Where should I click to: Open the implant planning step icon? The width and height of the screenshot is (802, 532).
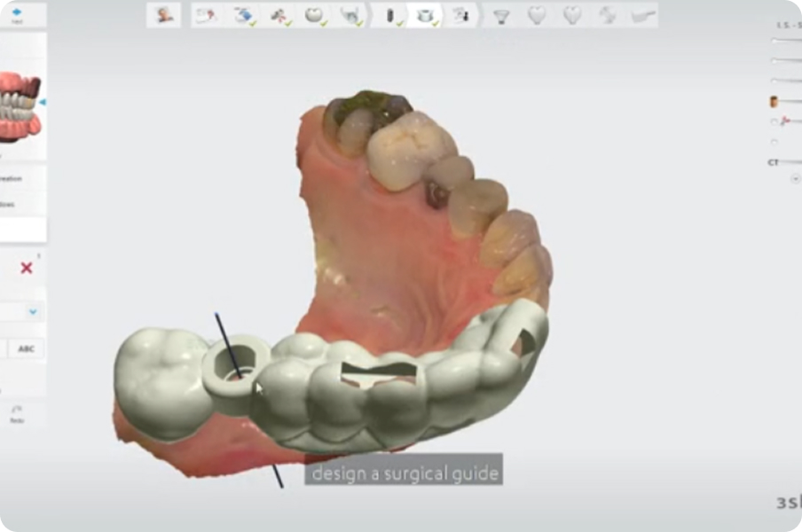tap(390, 15)
